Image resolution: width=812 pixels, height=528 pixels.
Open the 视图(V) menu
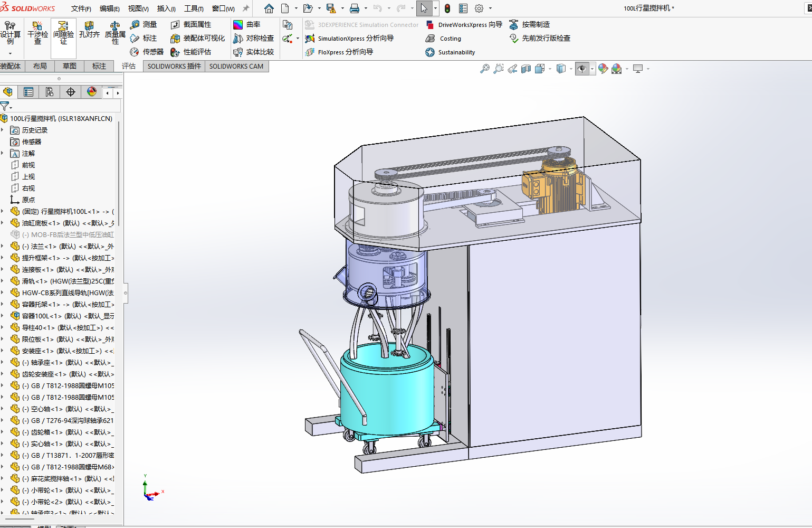tap(138, 8)
